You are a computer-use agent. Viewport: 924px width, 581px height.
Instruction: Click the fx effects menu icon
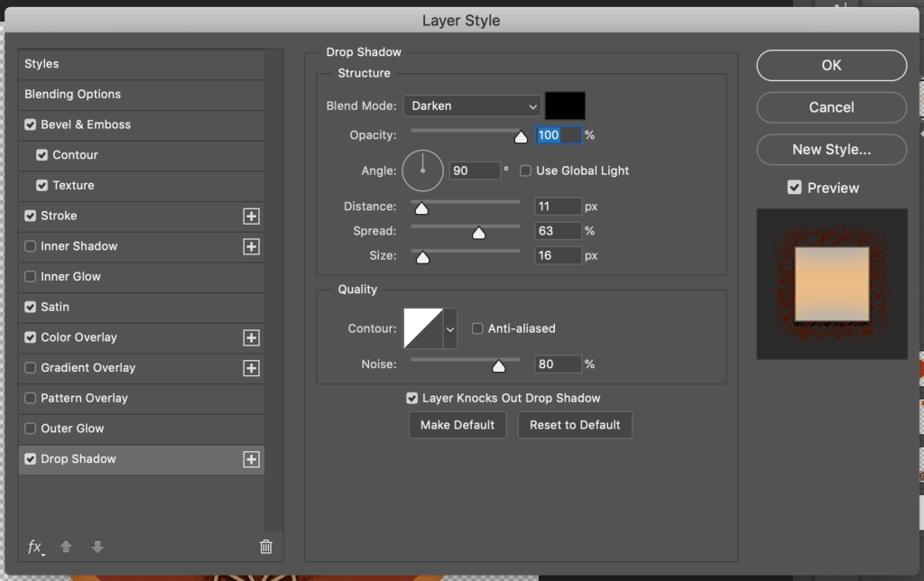pyautogui.click(x=35, y=547)
